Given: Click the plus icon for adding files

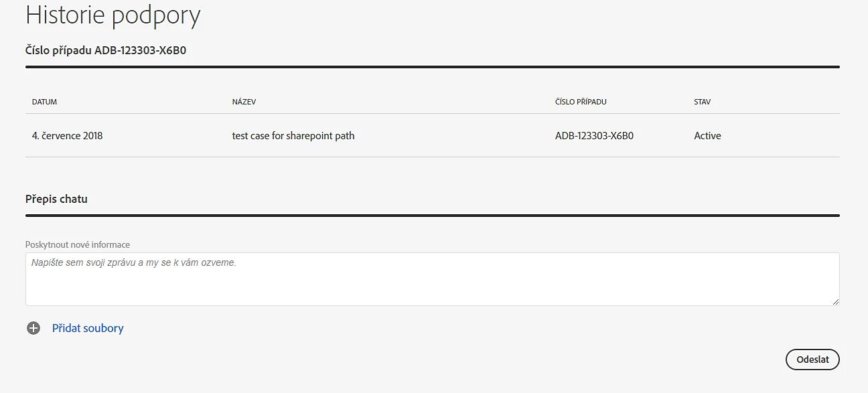Looking at the screenshot, I should 33,328.
